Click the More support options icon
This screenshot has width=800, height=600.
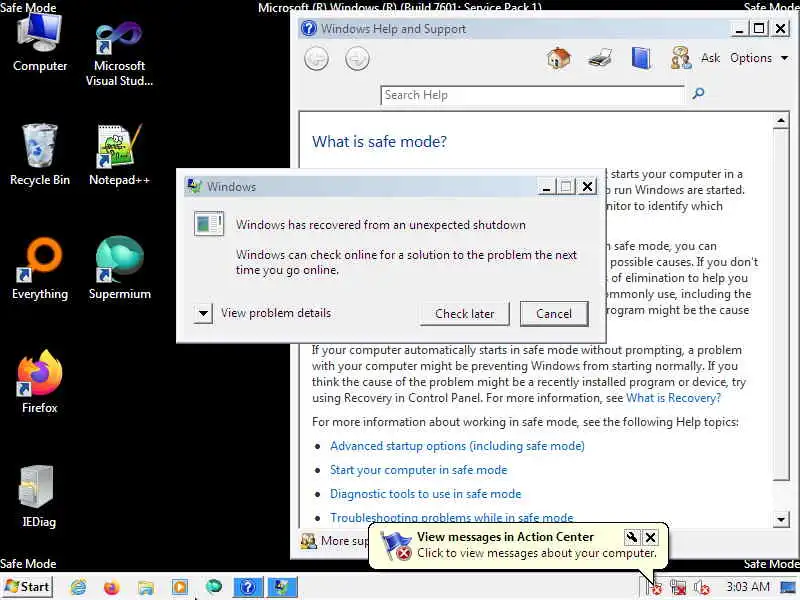point(309,541)
